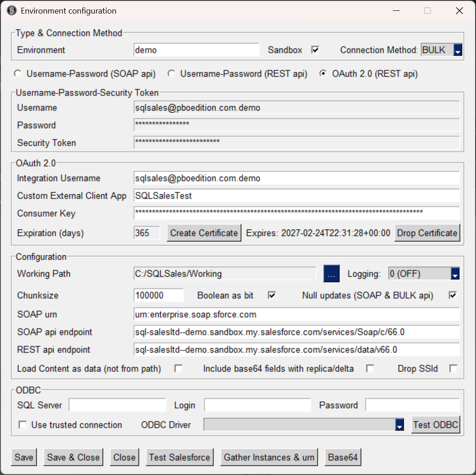Image resolution: width=476 pixels, height=475 pixels.
Task: Uncheck Null updates (SOAP & BULK api)
Action: (453, 296)
